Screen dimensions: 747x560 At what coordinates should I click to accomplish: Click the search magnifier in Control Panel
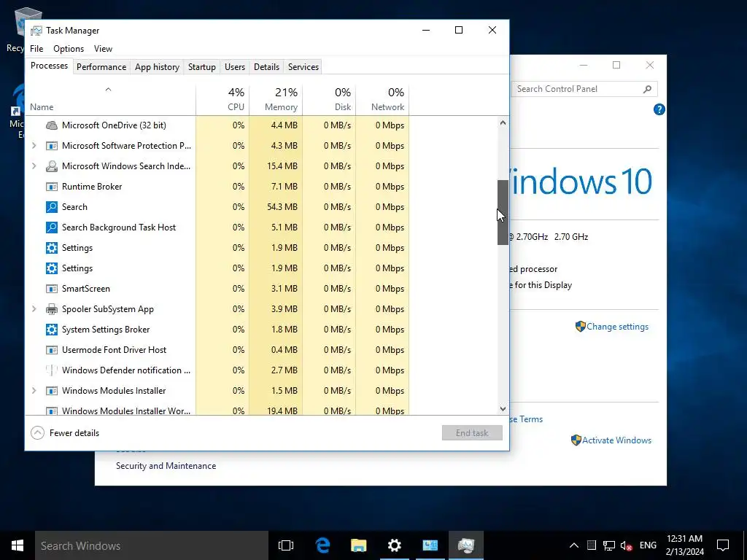pyautogui.click(x=647, y=89)
